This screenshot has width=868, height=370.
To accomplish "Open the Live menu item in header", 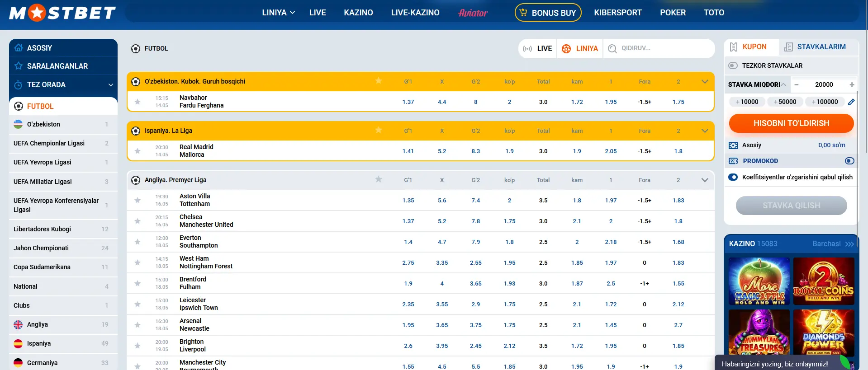I will (x=318, y=13).
